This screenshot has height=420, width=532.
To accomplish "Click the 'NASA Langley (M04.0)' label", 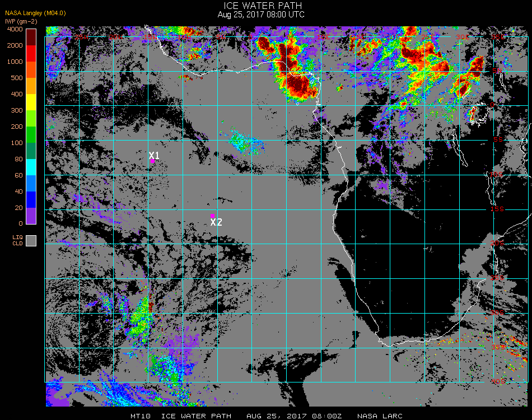I will point(35,13).
